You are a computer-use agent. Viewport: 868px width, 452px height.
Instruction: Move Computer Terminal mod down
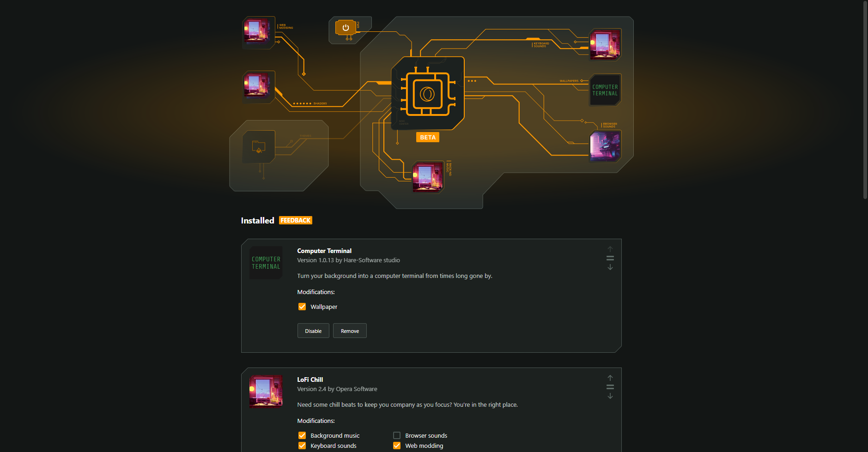coord(610,267)
